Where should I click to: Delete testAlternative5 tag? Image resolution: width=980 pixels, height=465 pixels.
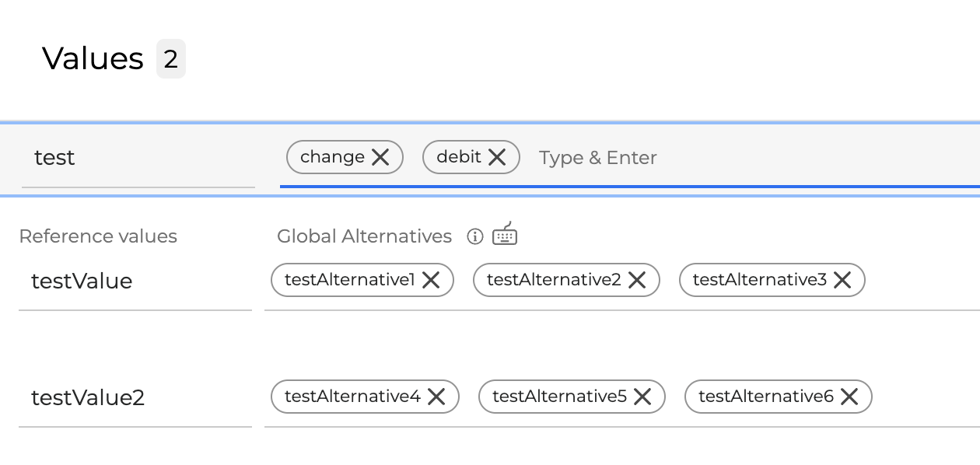(642, 397)
